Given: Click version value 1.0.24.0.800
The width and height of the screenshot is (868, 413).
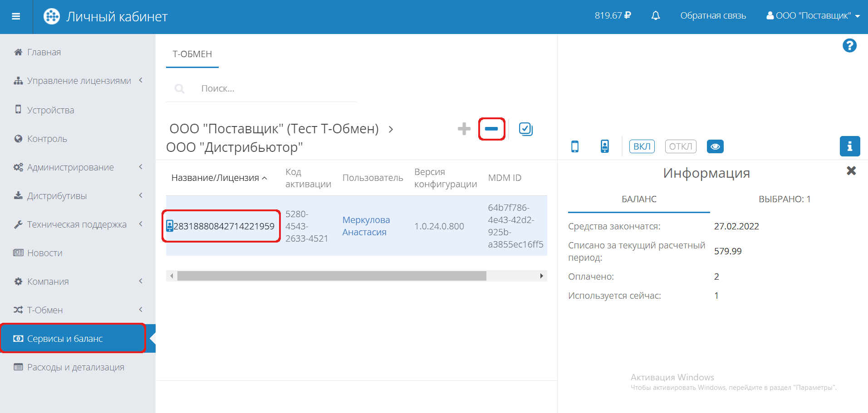Looking at the screenshot, I should tap(439, 226).
